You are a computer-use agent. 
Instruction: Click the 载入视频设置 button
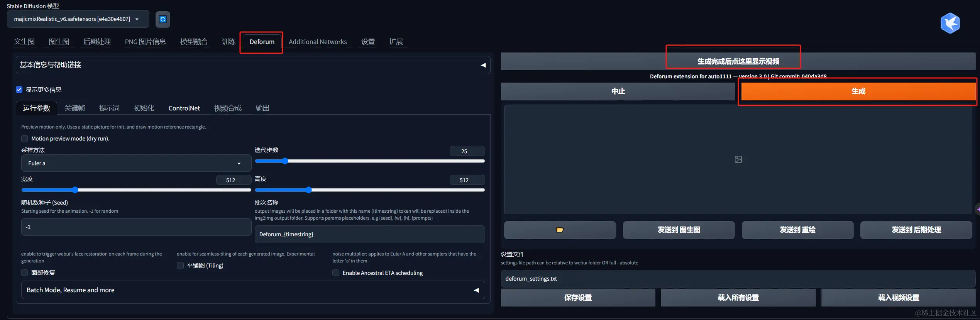point(899,298)
